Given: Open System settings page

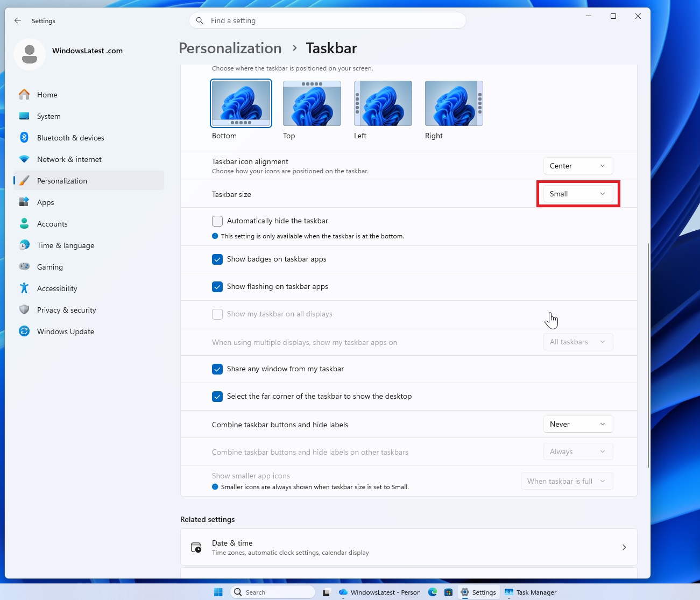Looking at the screenshot, I should 89,116.
